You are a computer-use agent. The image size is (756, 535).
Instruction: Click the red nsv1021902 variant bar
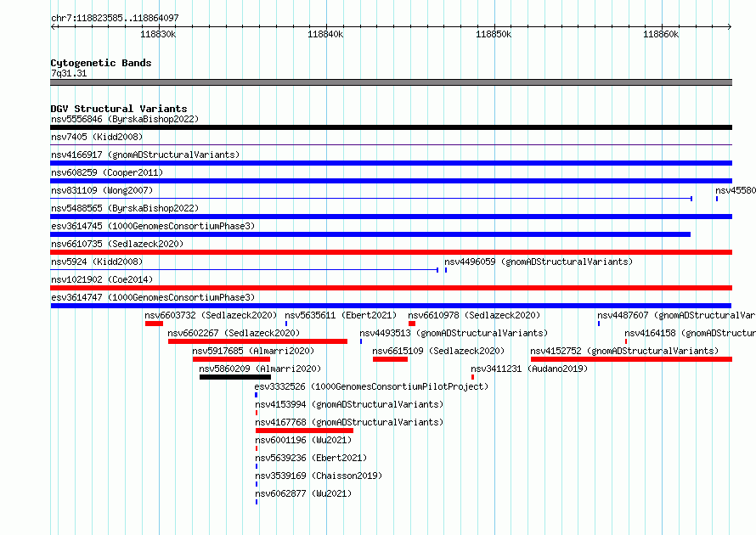click(391, 288)
